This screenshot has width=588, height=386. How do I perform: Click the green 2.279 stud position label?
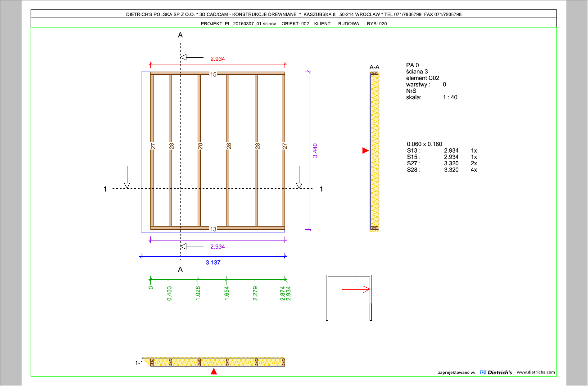coord(255,293)
